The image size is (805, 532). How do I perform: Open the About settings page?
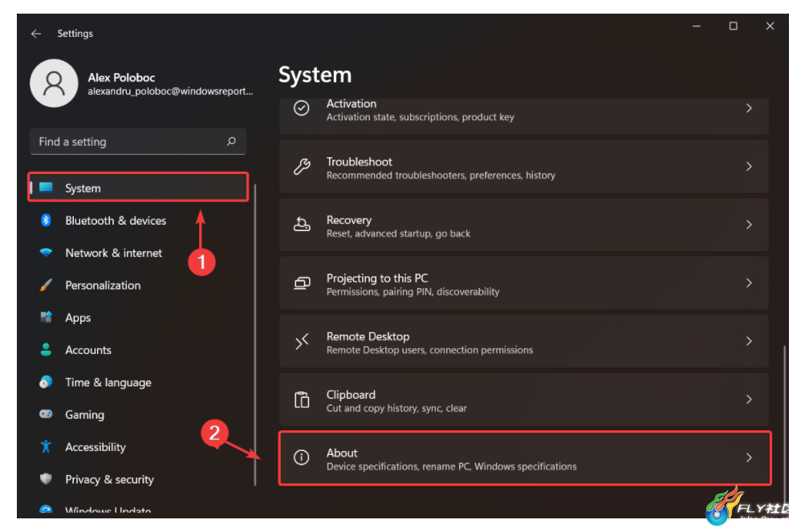[x=525, y=457]
